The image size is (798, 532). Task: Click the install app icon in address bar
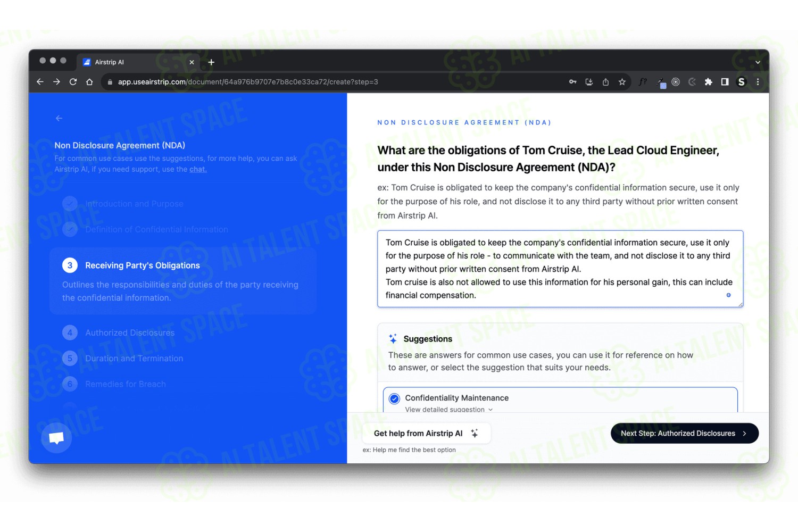coord(589,82)
